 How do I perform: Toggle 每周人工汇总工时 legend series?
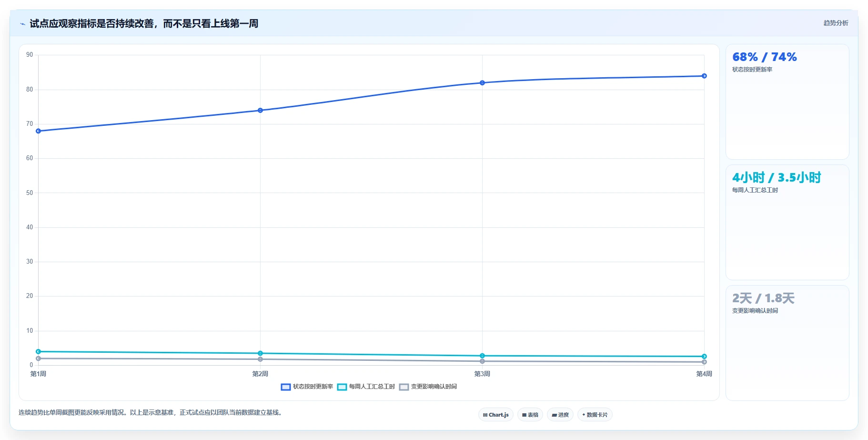pyautogui.click(x=366, y=387)
